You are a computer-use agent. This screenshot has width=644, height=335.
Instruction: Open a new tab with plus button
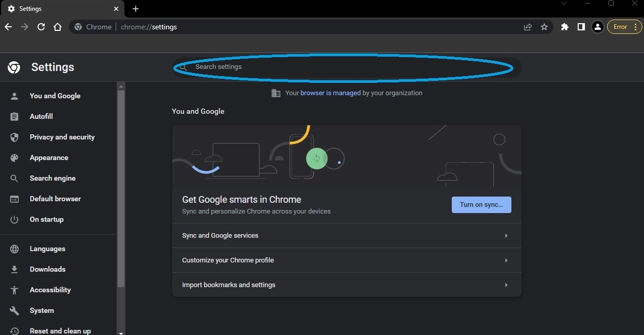click(x=136, y=9)
